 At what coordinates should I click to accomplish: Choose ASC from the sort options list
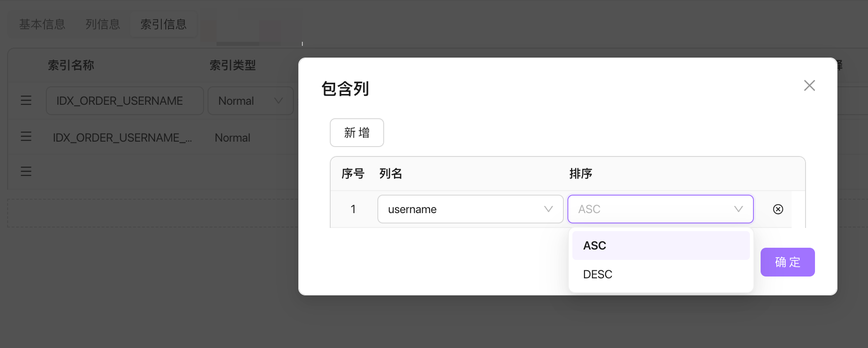660,245
